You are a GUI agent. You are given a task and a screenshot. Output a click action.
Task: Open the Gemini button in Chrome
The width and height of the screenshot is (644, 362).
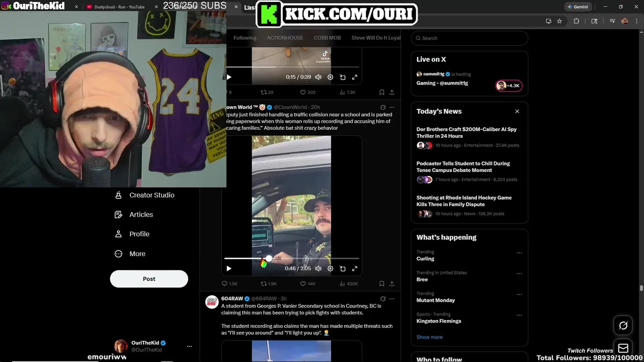click(x=578, y=7)
